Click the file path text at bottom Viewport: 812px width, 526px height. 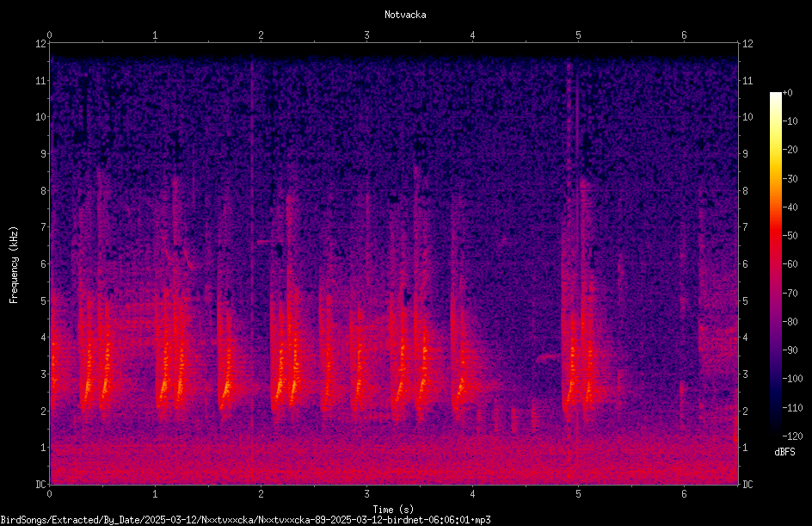point(245,520)
